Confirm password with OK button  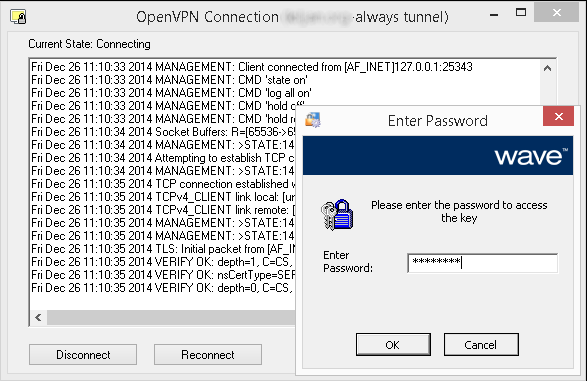[x=393, y=345]
